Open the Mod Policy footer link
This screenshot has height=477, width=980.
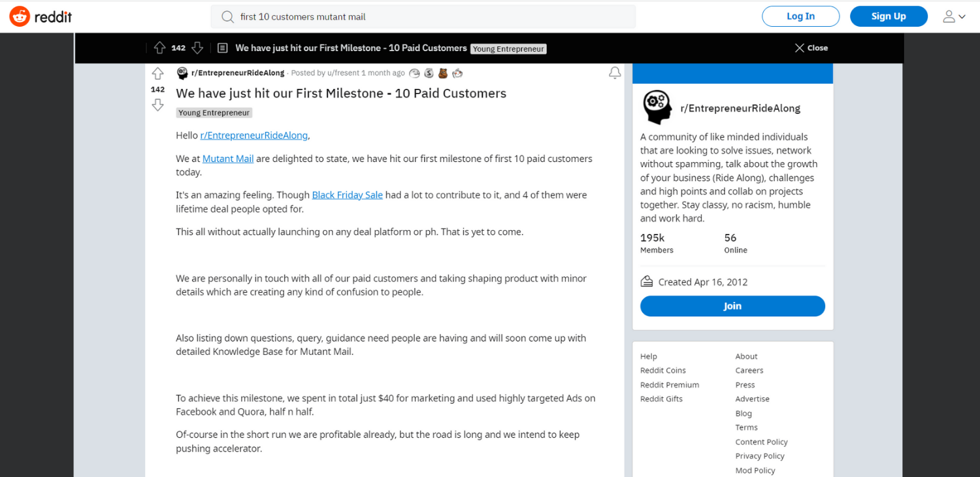click(755, 470)
